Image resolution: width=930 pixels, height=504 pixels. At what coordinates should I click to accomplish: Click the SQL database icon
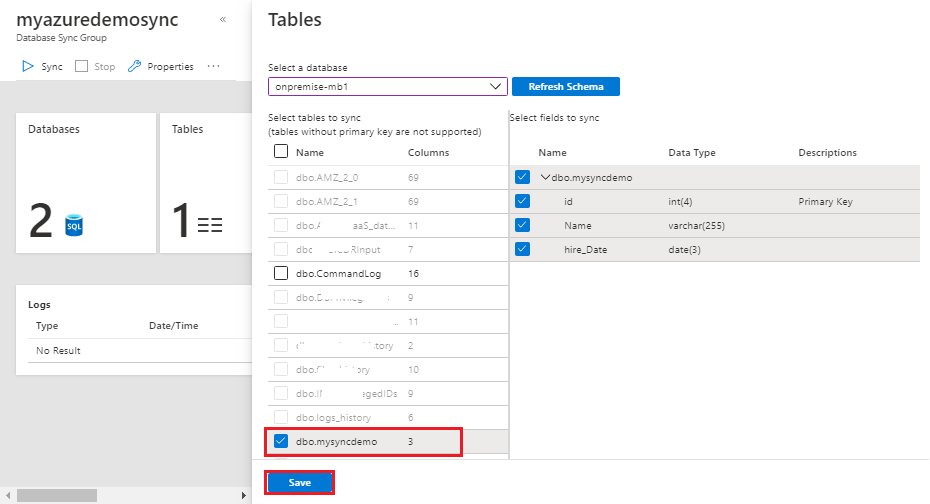(74, 225)
